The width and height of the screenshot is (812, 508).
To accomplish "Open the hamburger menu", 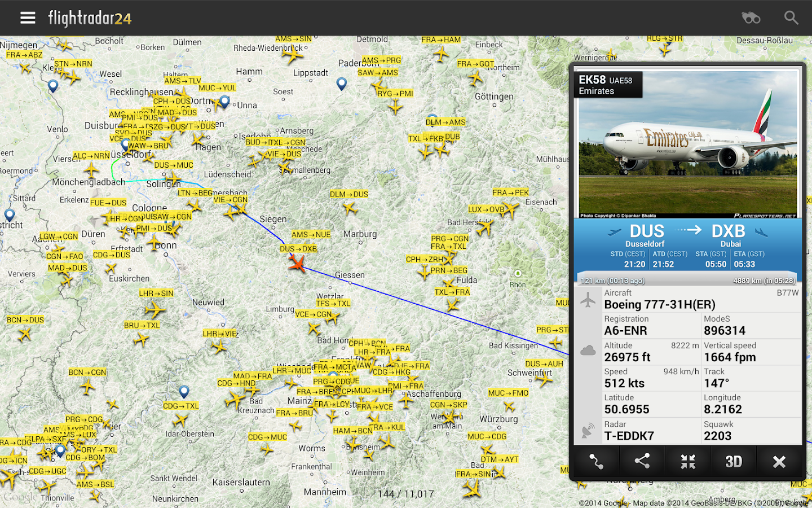I will tap(28, 18).
